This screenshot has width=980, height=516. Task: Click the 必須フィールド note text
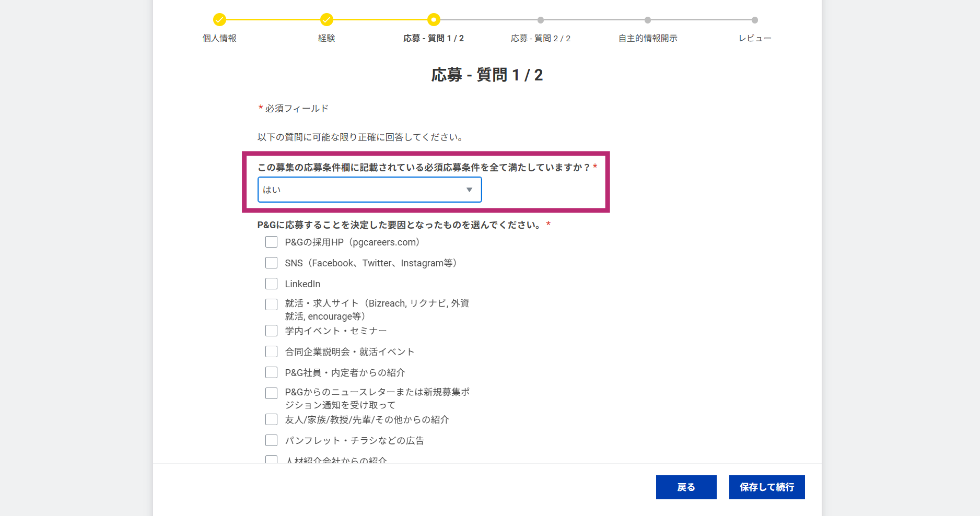(x=297, y=109)
